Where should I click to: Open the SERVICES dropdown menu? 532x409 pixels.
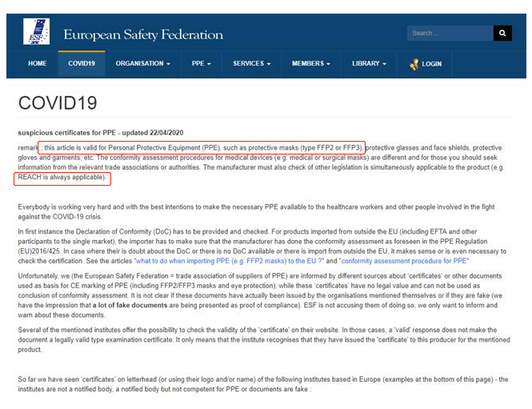pyautogui.click(x=251, y=64)
